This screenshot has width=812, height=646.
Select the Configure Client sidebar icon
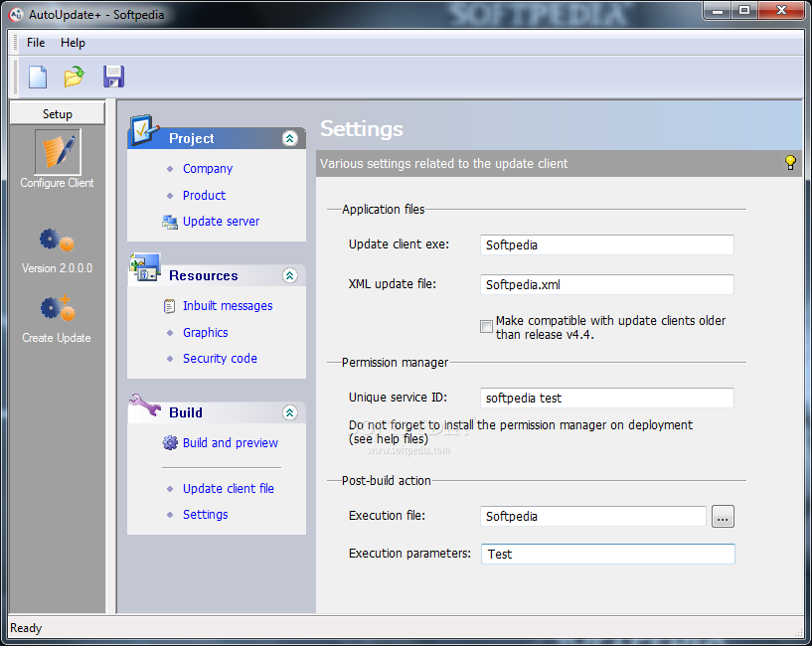click(x=58, y=152)
